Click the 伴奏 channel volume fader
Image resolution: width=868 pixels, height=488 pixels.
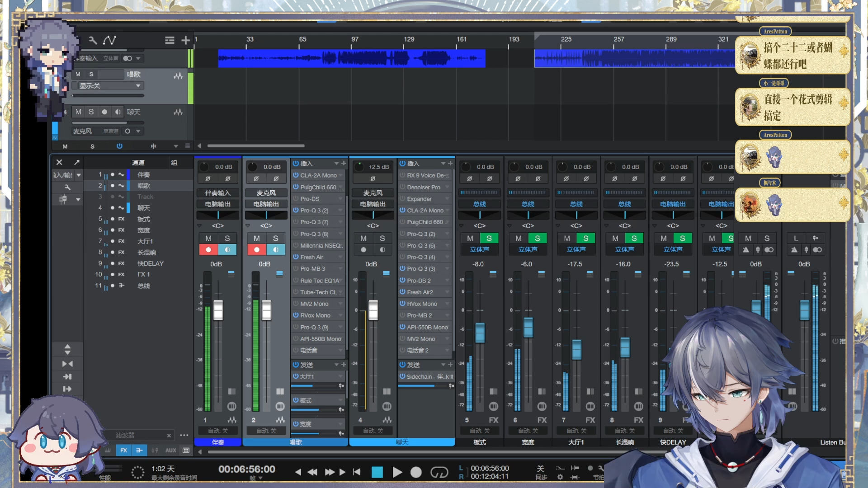tap(218, 310)
